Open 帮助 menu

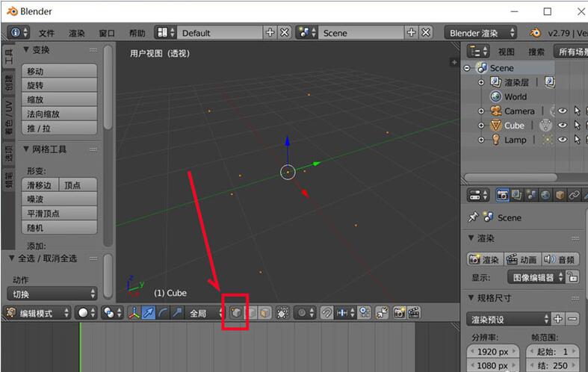[137, 33]
